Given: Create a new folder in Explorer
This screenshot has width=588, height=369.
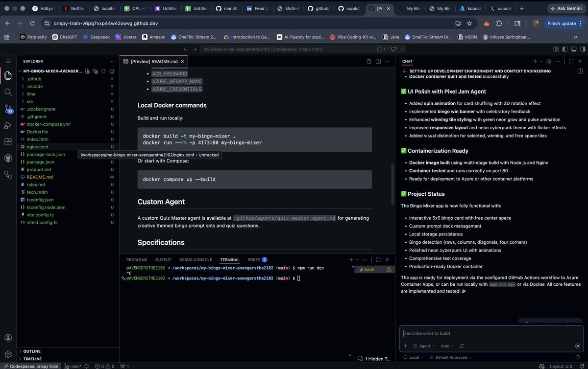Looking at the screenshot, I should (x=96, y=71).
